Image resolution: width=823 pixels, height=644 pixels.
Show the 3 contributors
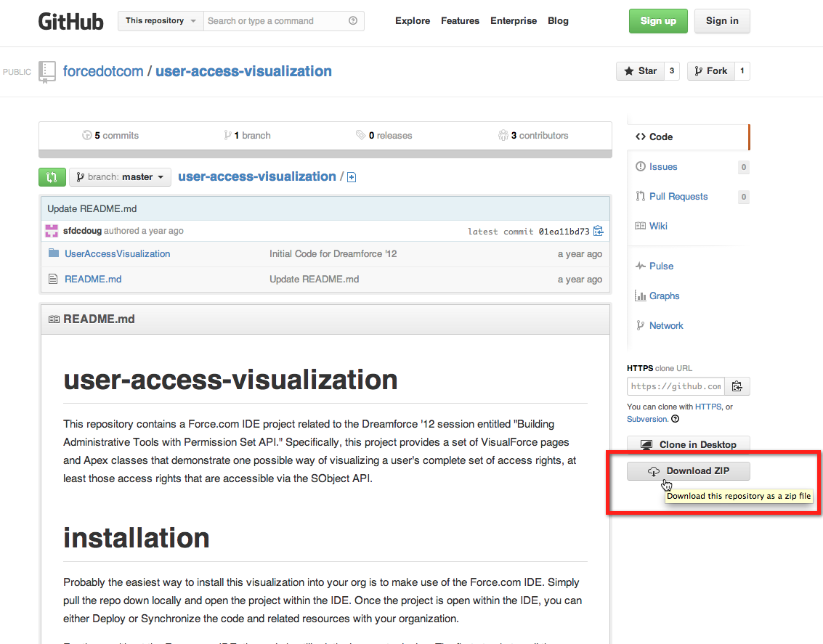(x=532, y=135)
